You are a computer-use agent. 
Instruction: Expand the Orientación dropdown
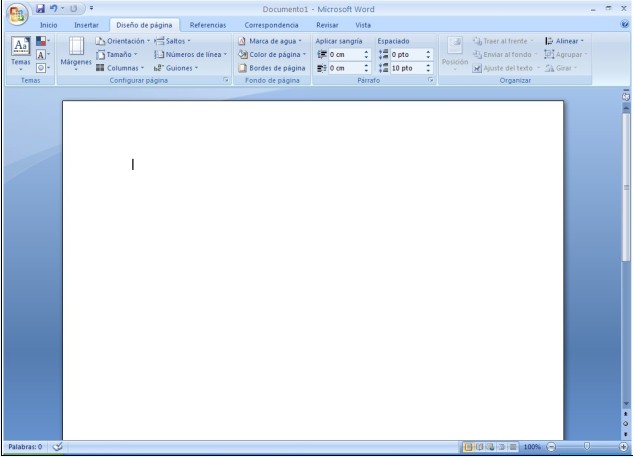tap(125, 41)
